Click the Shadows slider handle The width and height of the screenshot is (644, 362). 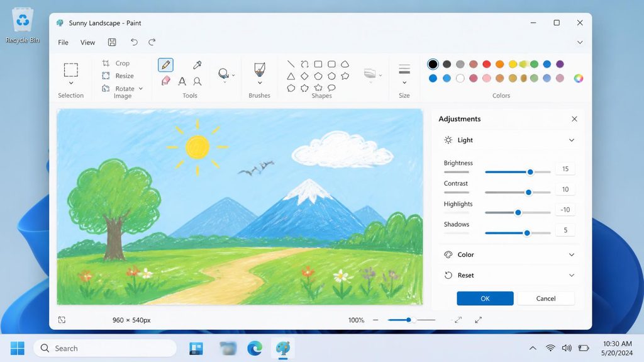(x=527, y=233)
